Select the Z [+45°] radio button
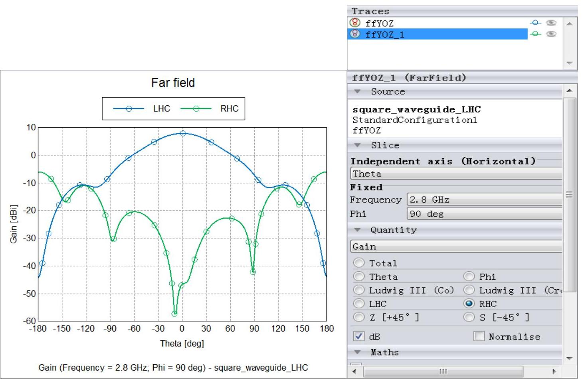The height and width of the screenshot is (379, 588). point(359,317)
